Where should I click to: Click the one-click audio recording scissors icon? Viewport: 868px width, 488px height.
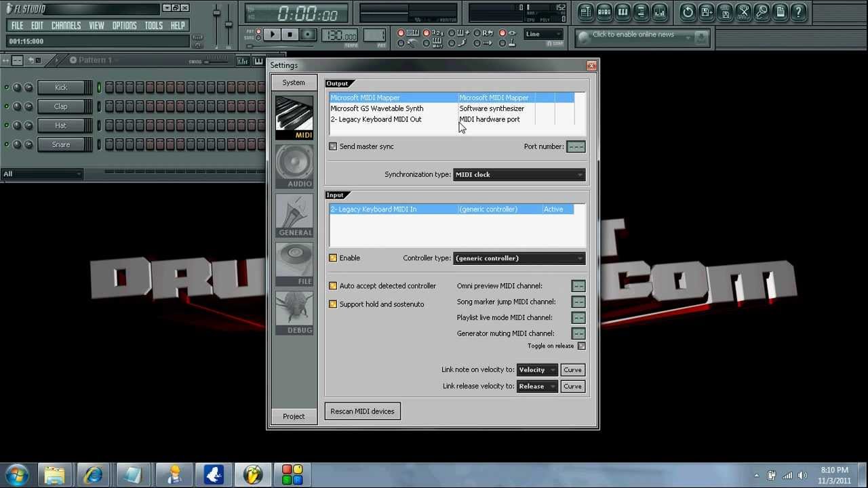[743, 12]
